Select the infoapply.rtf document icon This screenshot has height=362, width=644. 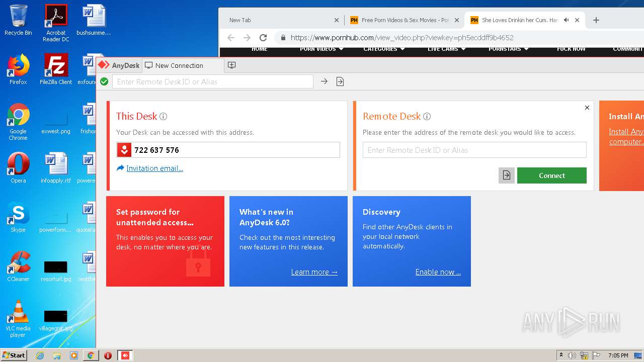pos(56,167)
